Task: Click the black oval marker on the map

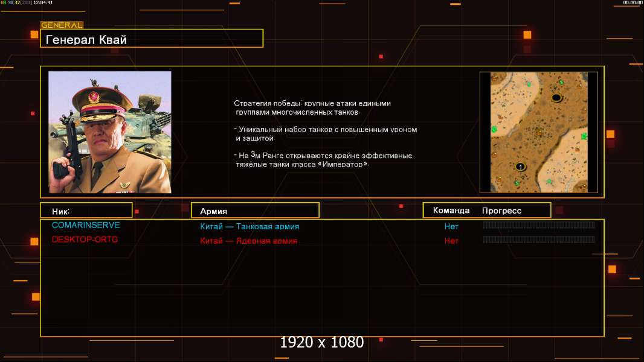Action: tap(556, 98)
